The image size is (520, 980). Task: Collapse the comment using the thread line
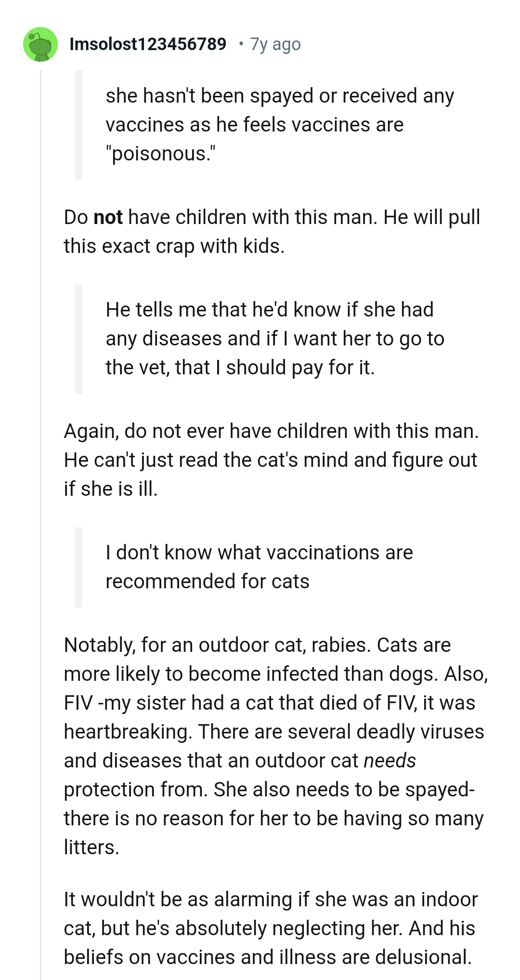pyautogui.click(x=41, y=482)
